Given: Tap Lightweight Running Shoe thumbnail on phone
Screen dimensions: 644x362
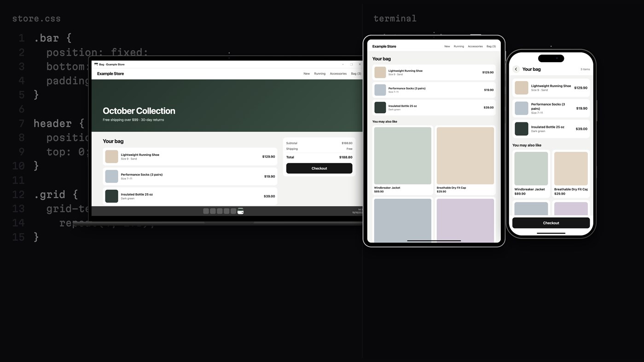Looking at the screenshot, I should 521,87.
